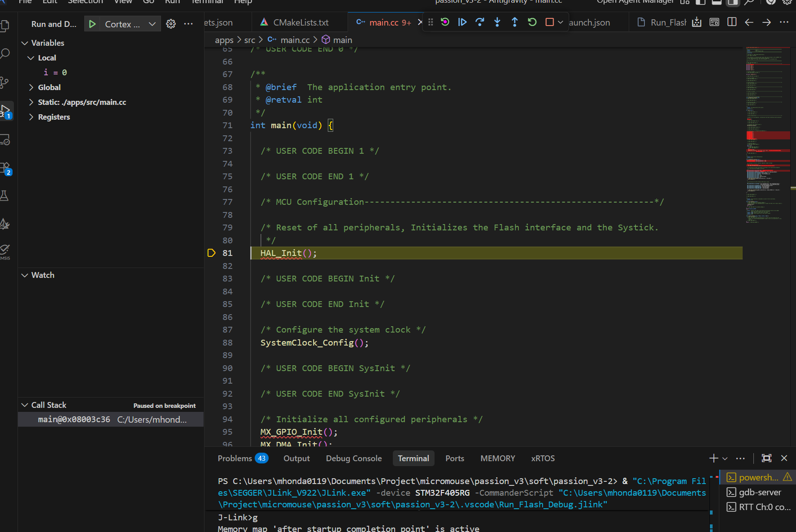Open the Problems panel tab
This screenshot has width=796, height=532.
243,458
